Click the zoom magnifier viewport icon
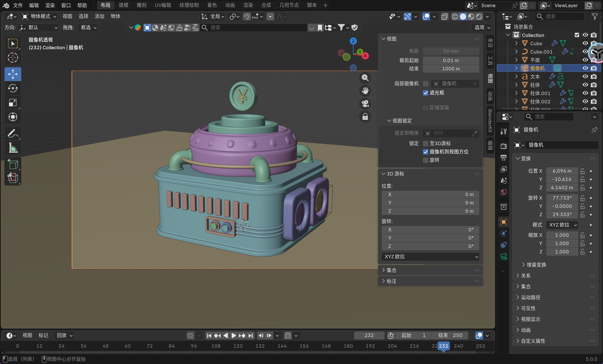 [x=365, y=78]
